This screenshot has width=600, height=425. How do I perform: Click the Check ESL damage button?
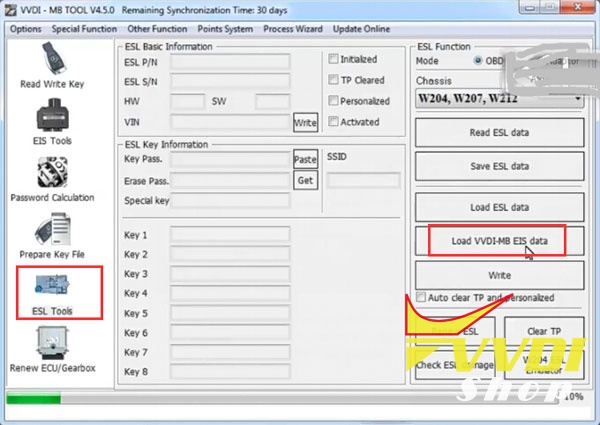[x=455, y=365]
